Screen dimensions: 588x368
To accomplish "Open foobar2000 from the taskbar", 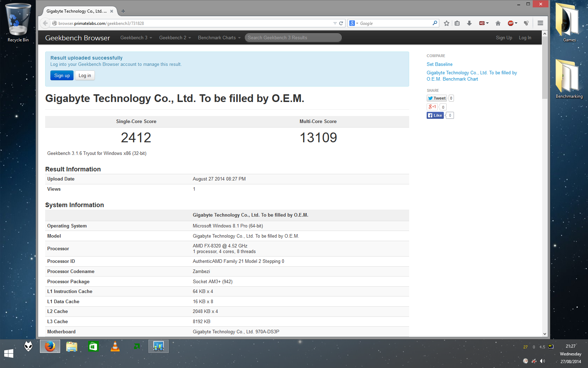I will pos(28,347).
